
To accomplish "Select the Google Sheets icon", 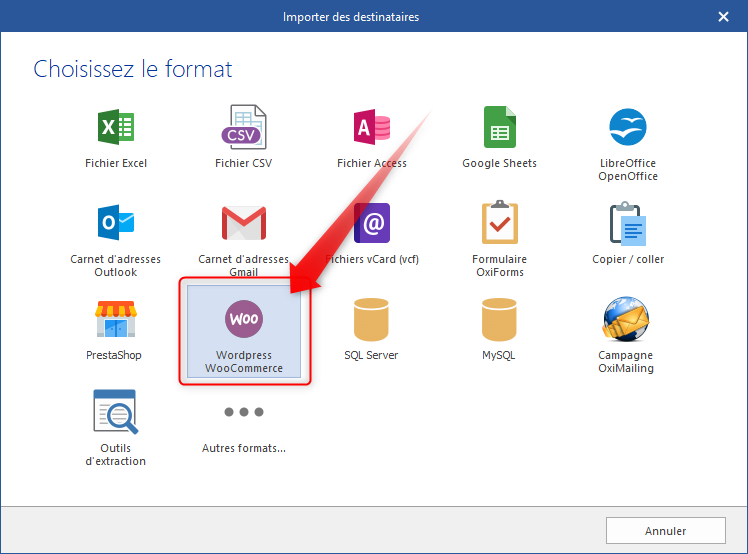I will (x=499, y=127).
